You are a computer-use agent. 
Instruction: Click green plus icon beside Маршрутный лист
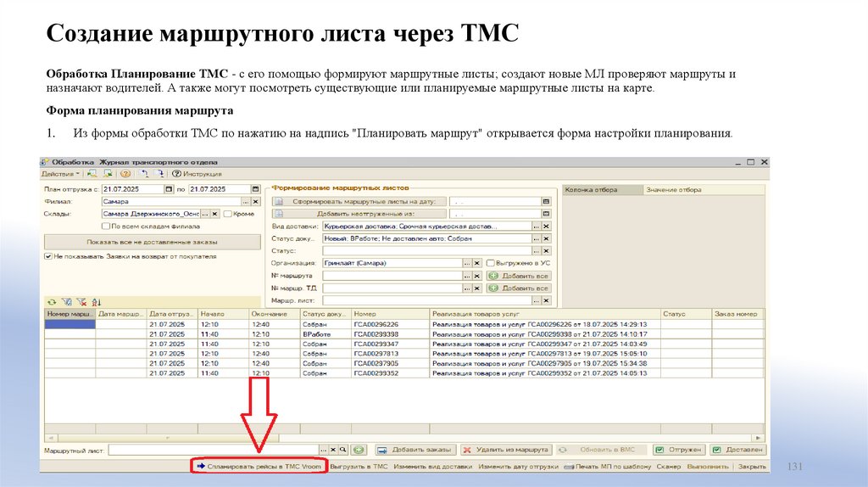pos(359,451)
